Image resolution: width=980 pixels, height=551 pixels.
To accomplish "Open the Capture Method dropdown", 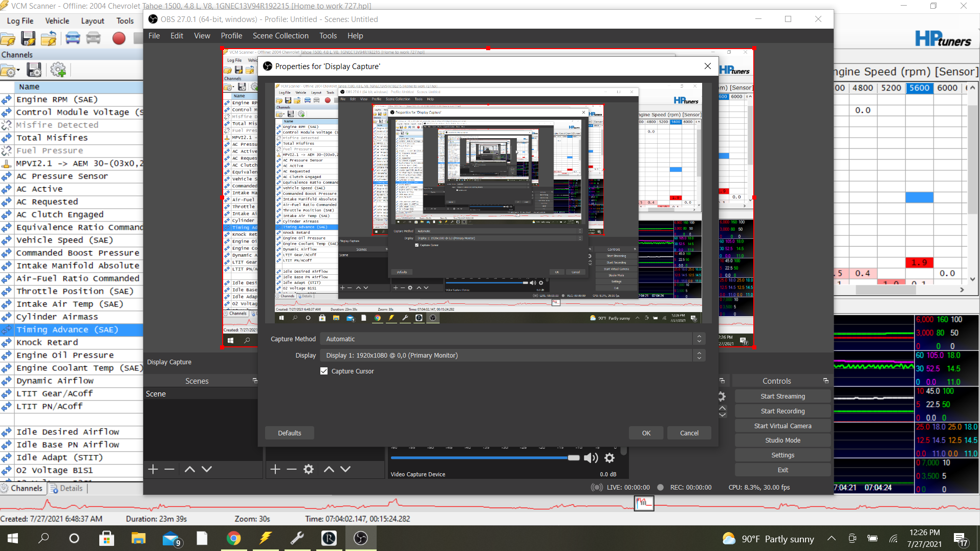I will tap(512, 339).
